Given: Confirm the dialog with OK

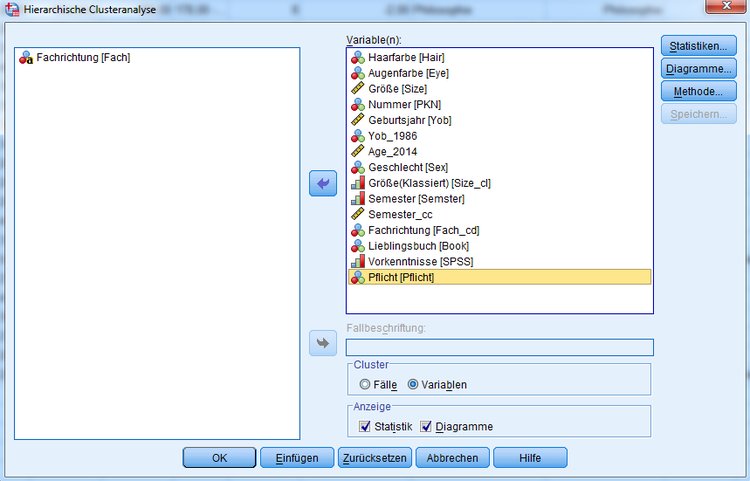Looking at the screenshot, I should coord(220,458).
